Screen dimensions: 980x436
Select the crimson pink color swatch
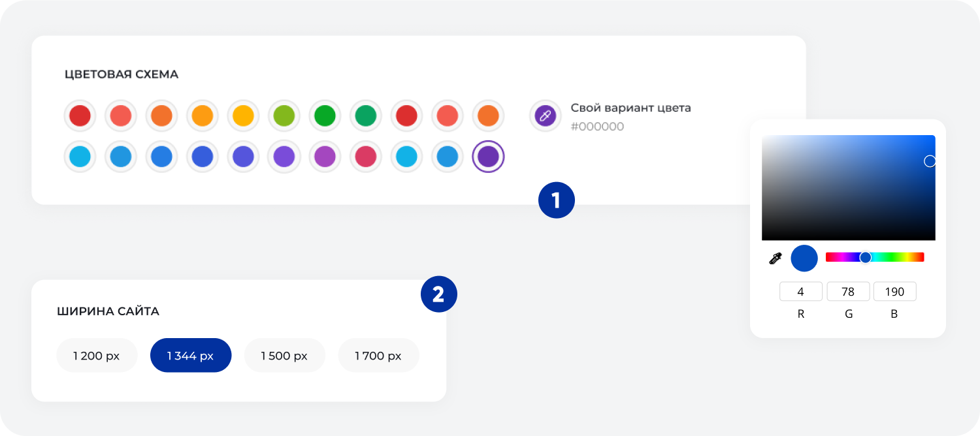pos(366,157)
